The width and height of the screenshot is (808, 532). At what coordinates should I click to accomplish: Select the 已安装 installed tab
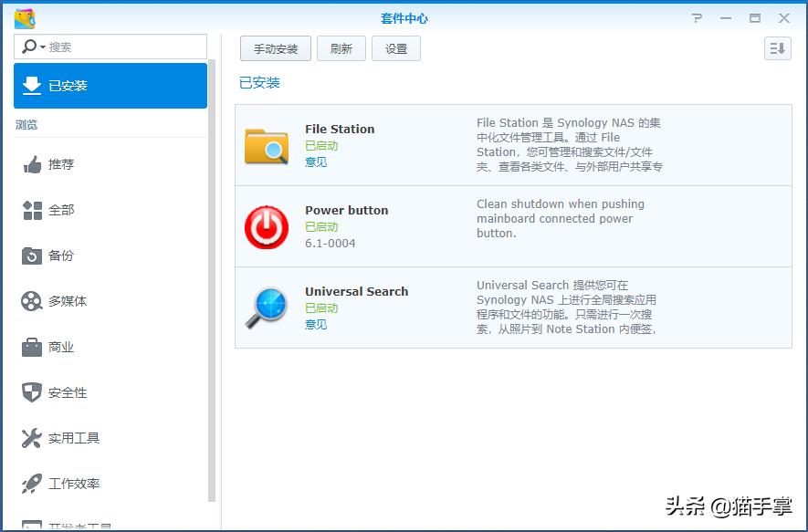[x=110, y=86]
